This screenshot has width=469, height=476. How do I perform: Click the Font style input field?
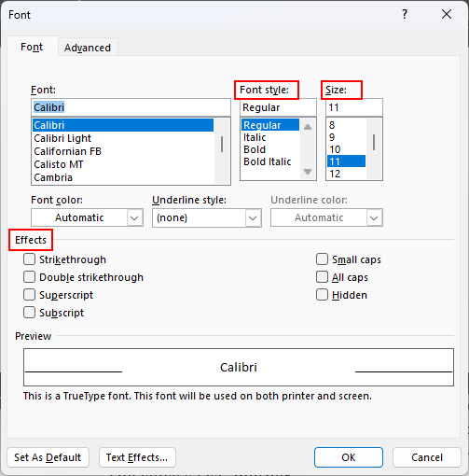tap(278, 107)
